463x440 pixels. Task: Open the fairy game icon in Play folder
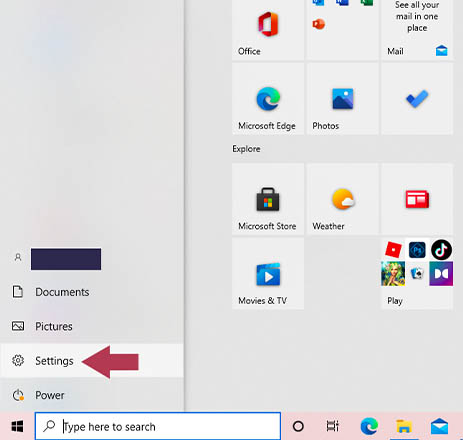click(393, 274)
